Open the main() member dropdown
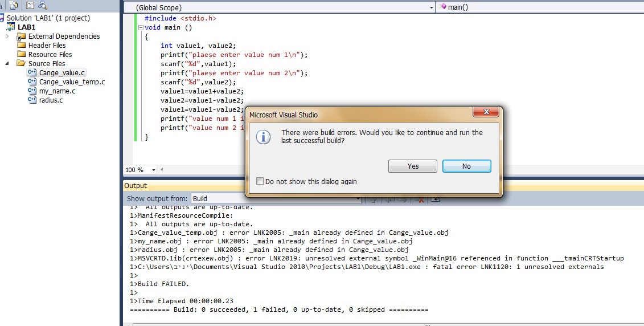 (541, 7)
